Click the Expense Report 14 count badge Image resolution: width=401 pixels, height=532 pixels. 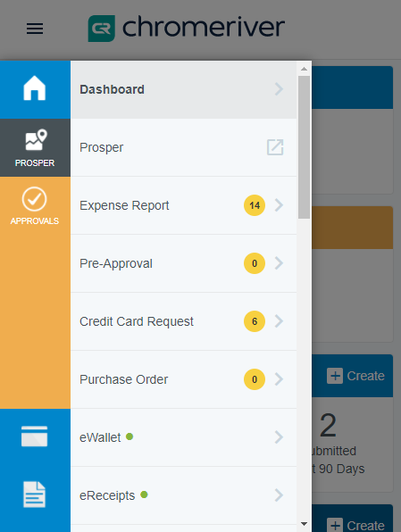(x=255, y=205)
